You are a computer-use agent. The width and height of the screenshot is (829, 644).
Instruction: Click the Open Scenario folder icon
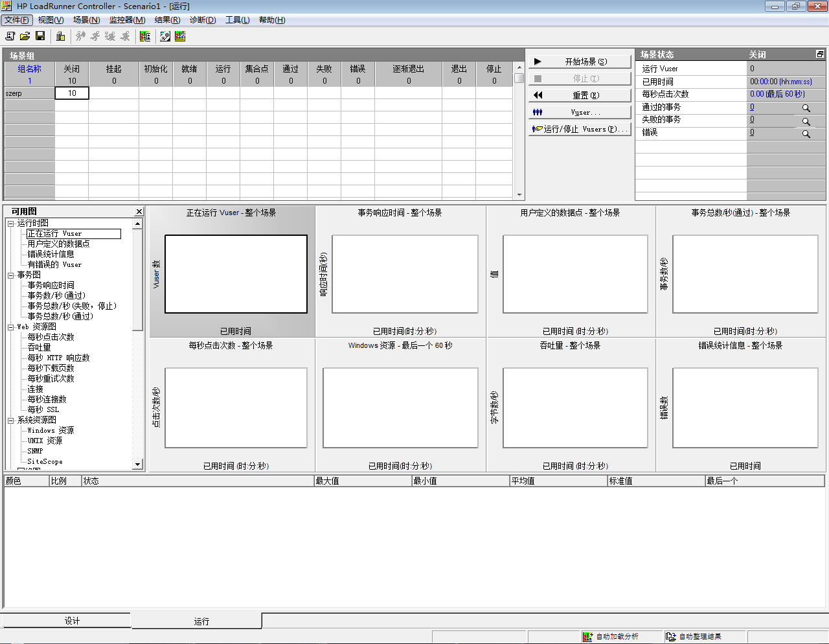tap(25, 36)
